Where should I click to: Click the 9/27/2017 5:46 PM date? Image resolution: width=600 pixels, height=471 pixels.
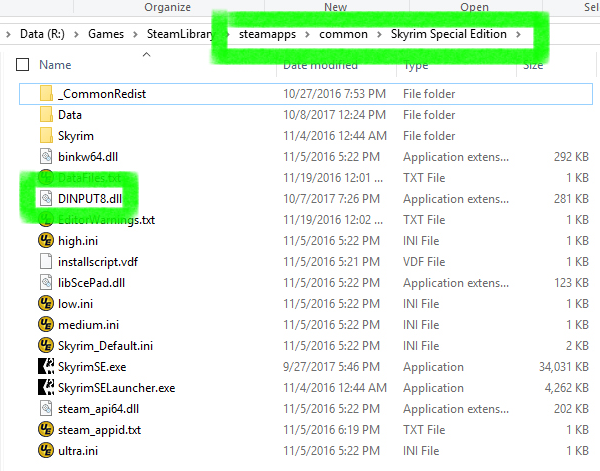pos(331,367)
